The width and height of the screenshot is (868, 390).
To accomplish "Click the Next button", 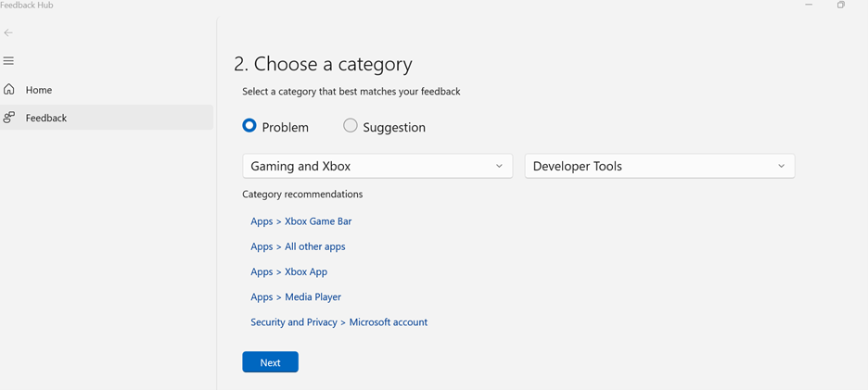I will point(270,362).
